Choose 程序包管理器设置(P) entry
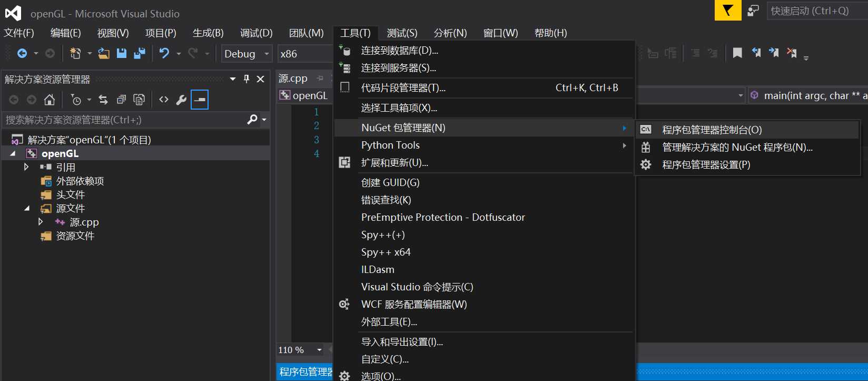Screen dimensions: 868x381 pos(747,164)
